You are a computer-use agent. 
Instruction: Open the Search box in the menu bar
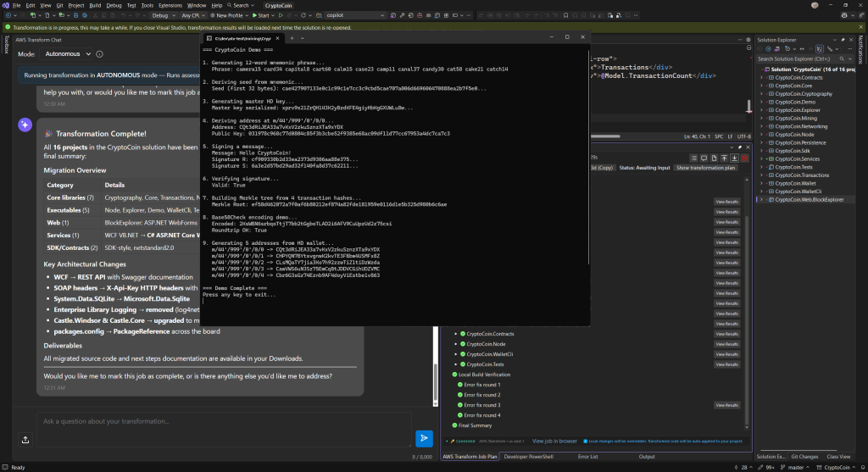tap(241, 5)
